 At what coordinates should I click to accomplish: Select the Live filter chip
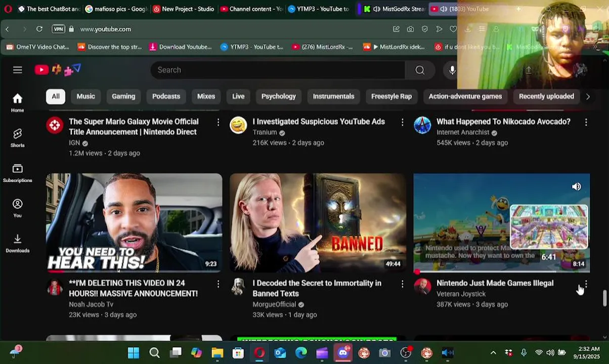click(238, 96)
